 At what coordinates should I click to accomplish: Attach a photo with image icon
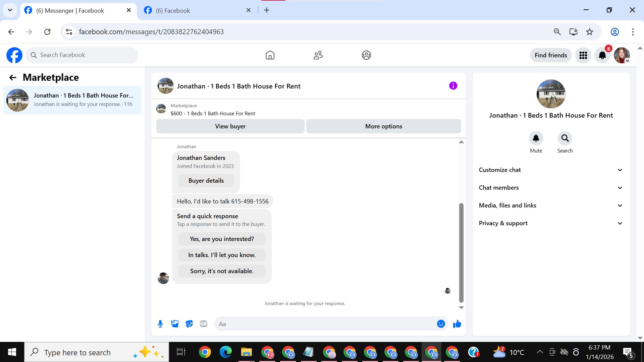pyautogui.click(x=175, y=324)
